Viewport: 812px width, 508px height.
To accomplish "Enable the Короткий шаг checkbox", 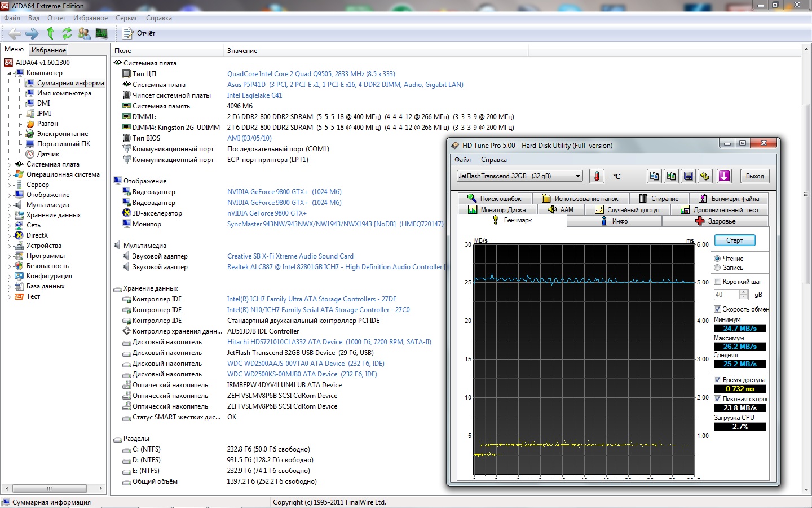I will point(718,282).
